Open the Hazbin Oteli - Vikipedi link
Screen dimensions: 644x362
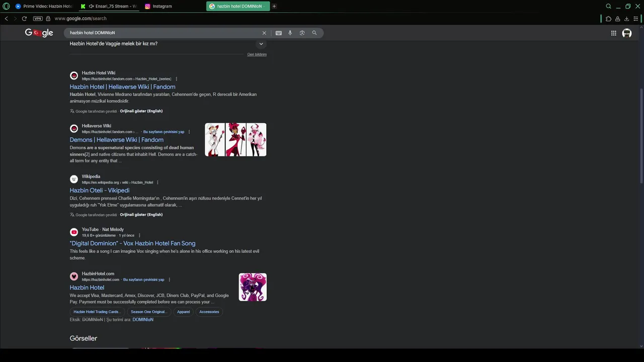pyautogui.click(x=100, y=191)
